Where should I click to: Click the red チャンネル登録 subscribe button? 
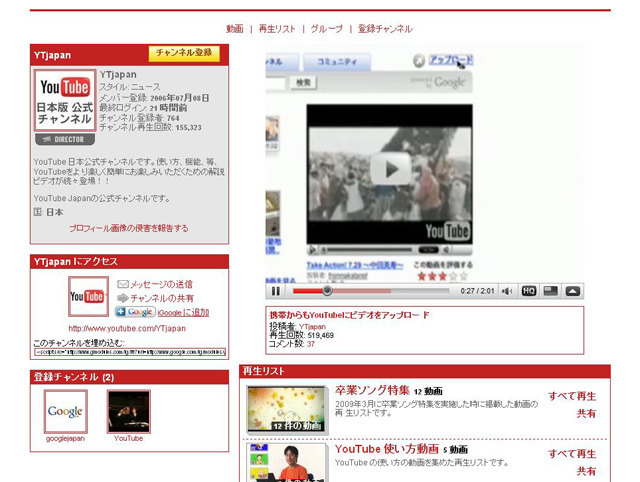pyautogui.click(x=184, y=53)
